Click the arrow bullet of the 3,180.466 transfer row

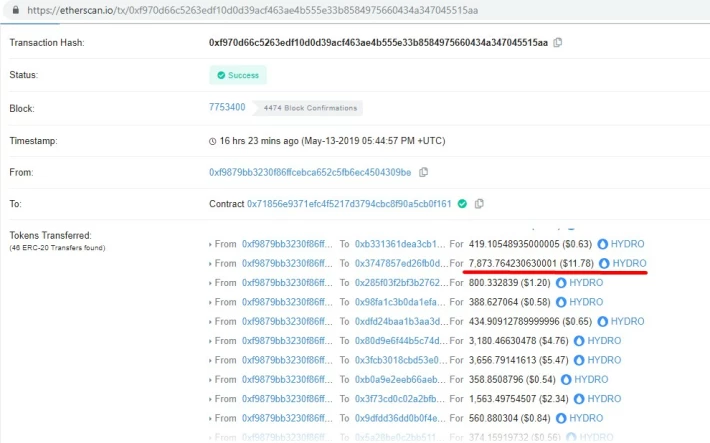[210, 341]
